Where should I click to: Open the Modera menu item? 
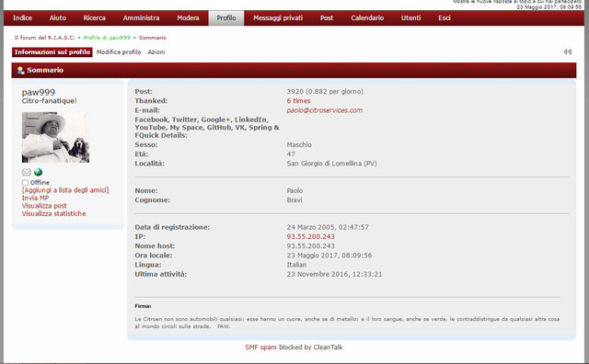188,18
